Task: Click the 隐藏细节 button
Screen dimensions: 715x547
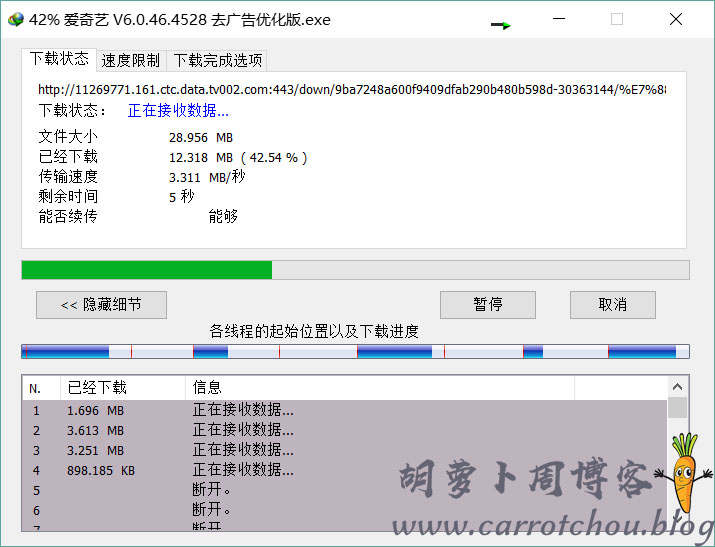Action: coord(101,304)
